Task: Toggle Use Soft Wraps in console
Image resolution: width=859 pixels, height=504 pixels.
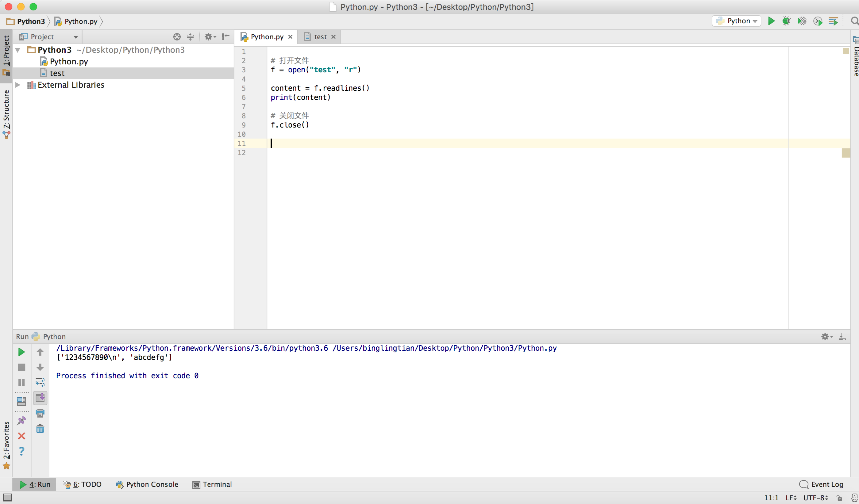Action: tap(40, 383)
